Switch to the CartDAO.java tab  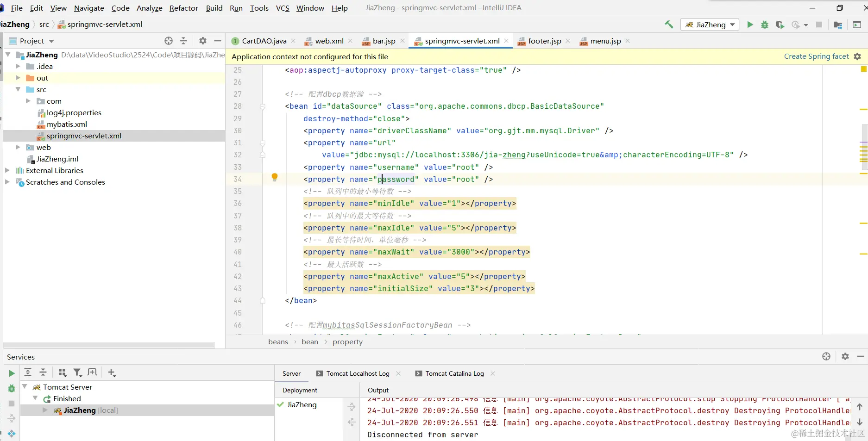pyautogui.click(x=264, y=41)
